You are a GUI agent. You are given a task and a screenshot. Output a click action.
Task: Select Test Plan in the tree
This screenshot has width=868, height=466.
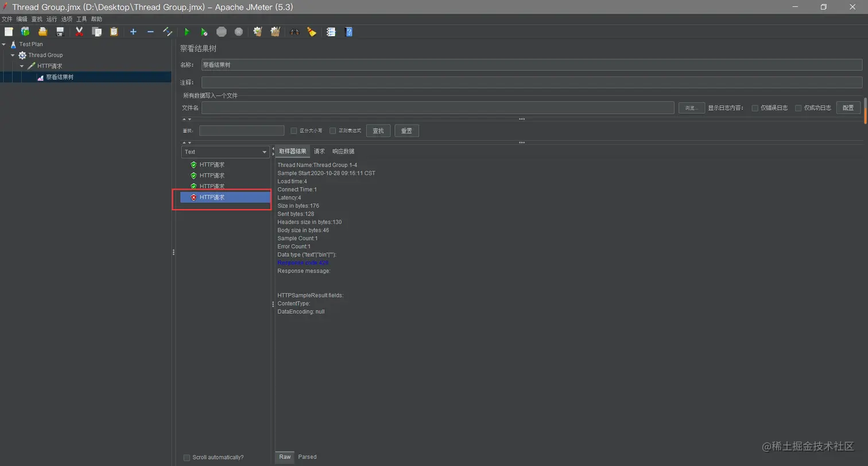pos(31,44)
